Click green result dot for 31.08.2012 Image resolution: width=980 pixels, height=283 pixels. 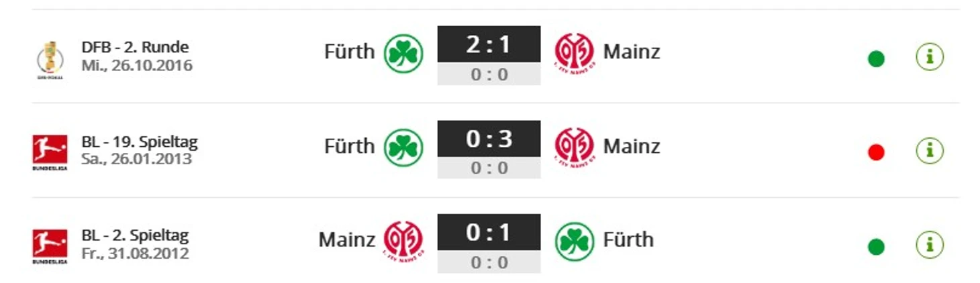[x=876, y=247]
